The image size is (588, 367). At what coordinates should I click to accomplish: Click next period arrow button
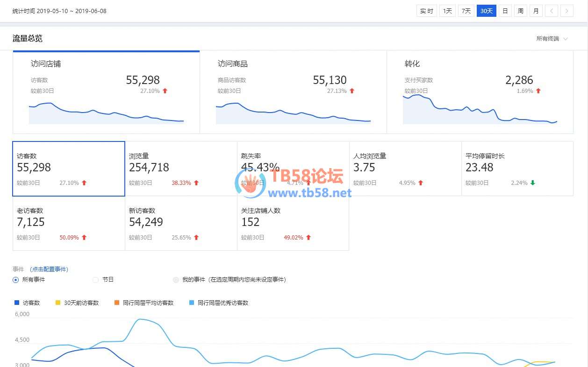click(567, 11)
